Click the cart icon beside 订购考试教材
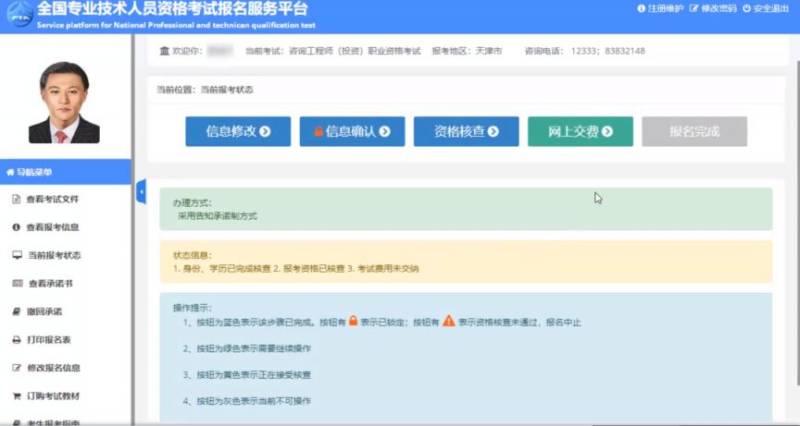800x426 pixels. click(16, 395)
